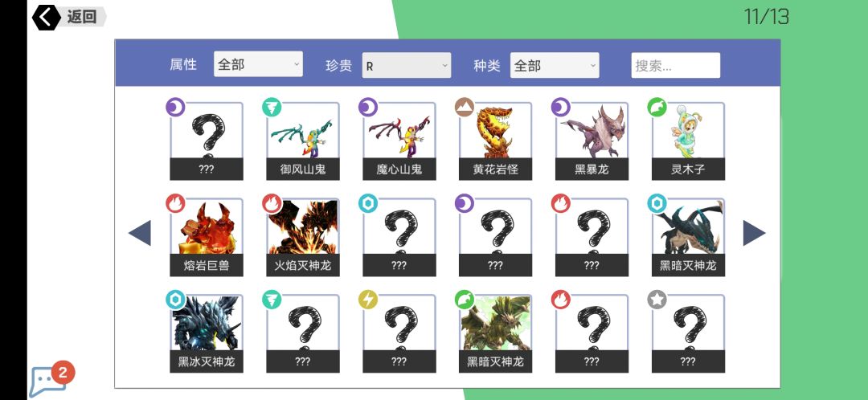
Task: Click the 返回 back label
Action: click(x=82, y=17)
